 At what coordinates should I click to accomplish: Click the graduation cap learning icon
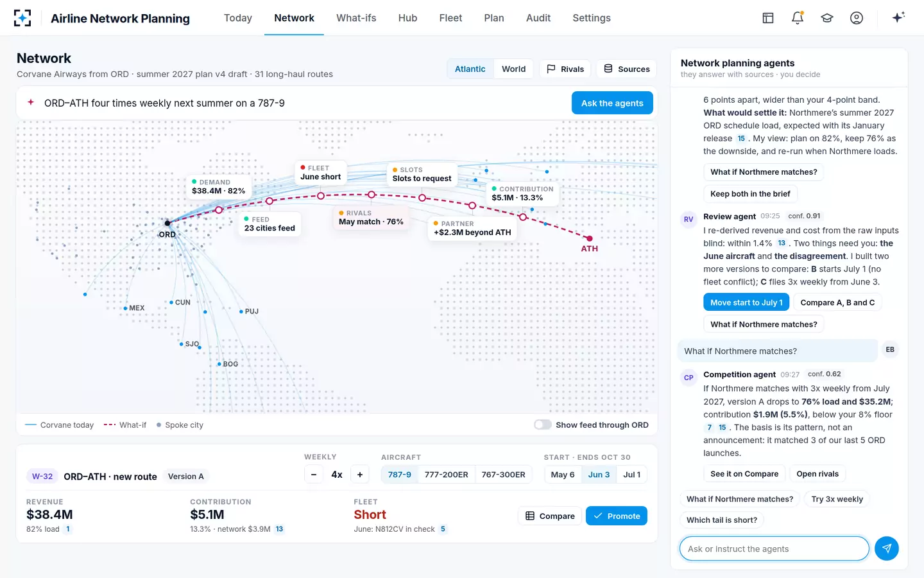[827, 18]
